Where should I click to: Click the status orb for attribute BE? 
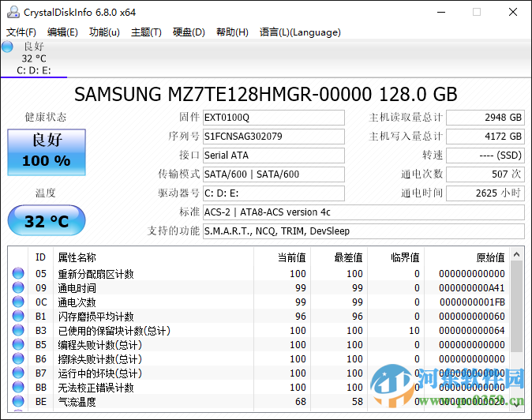[18, 402]
